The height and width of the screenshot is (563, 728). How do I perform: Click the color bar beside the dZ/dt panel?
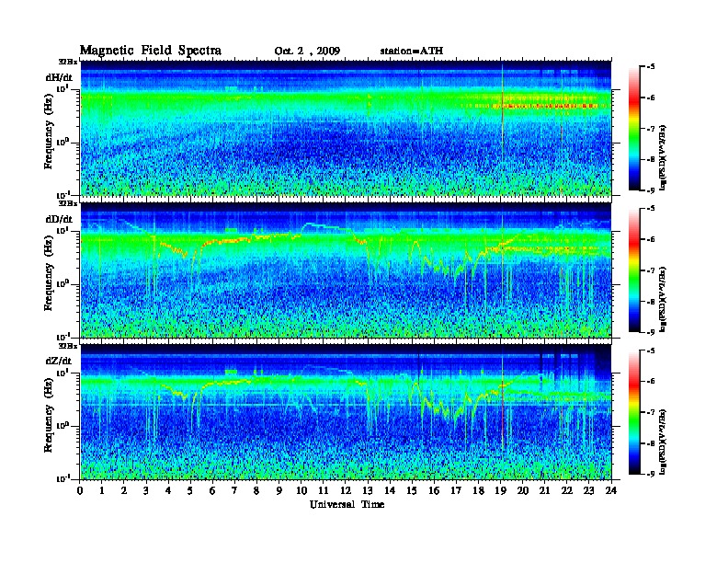634,412
